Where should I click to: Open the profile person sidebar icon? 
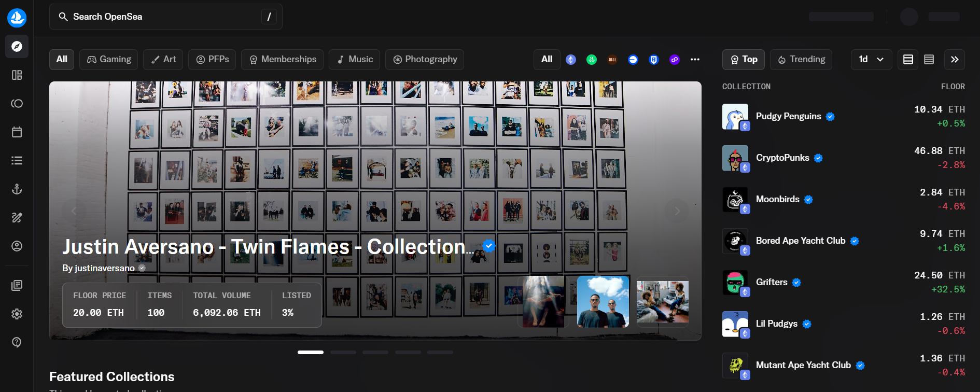click(x=17, y=246)
